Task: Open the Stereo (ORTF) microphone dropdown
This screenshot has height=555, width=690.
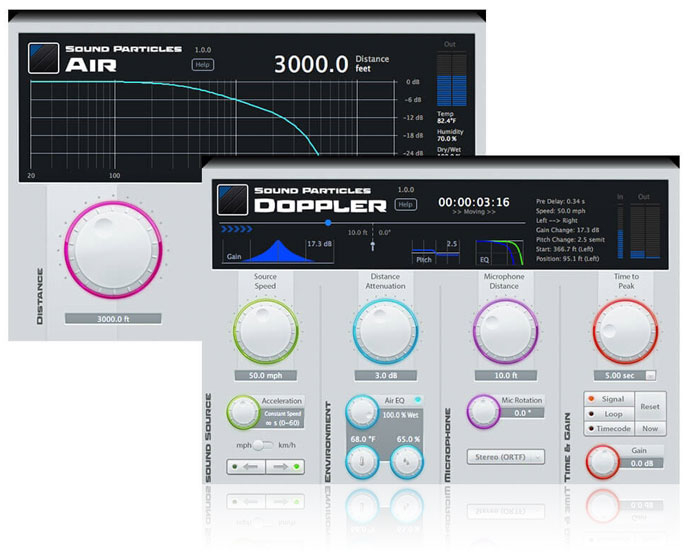Action: 505,457
